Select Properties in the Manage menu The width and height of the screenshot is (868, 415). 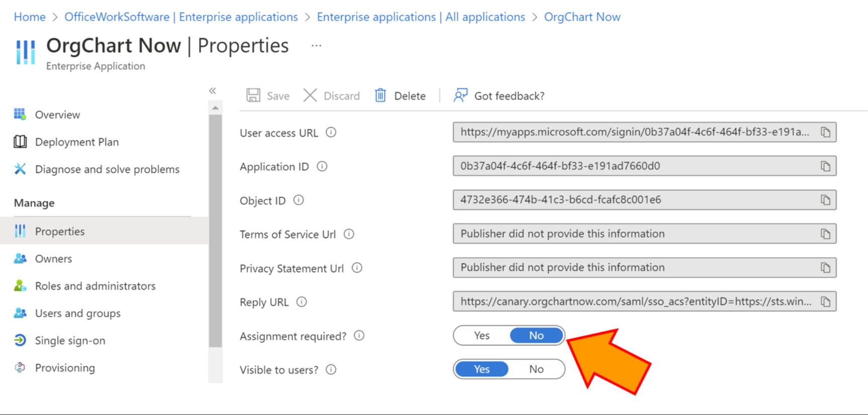tap(104, 231)
